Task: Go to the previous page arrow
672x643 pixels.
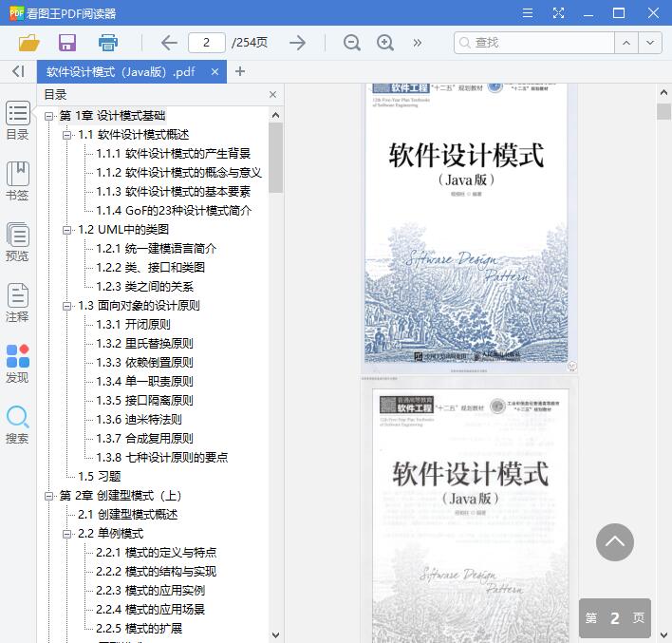Action: tap(169, 43)
